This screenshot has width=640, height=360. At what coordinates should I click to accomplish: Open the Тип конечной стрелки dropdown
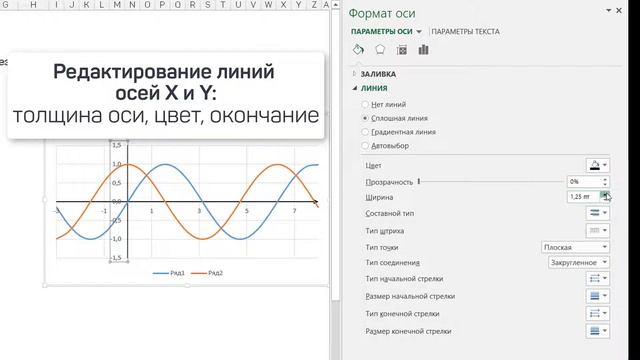598,313
